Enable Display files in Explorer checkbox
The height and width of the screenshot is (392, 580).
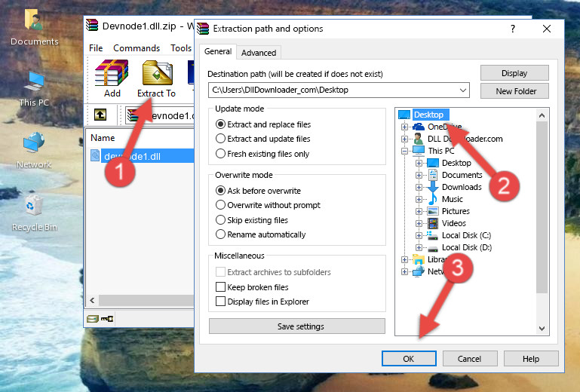[220, 302]
